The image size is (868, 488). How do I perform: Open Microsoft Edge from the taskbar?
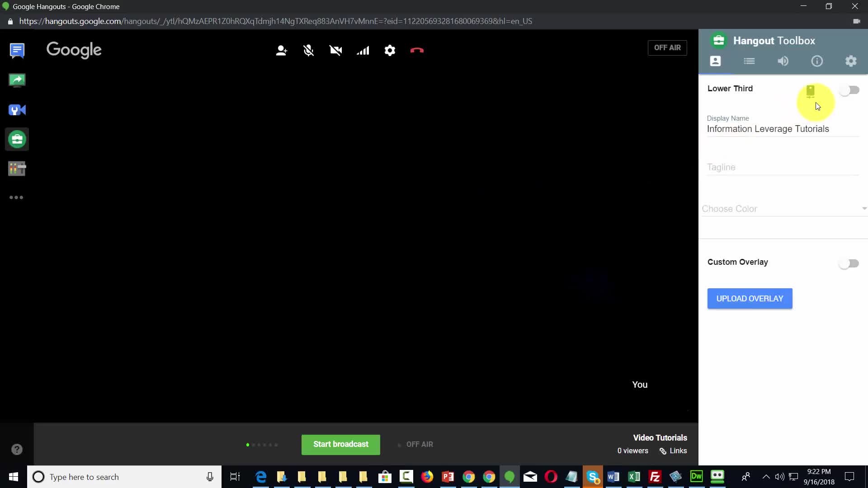pyautogui.click(x=261, y=477)
